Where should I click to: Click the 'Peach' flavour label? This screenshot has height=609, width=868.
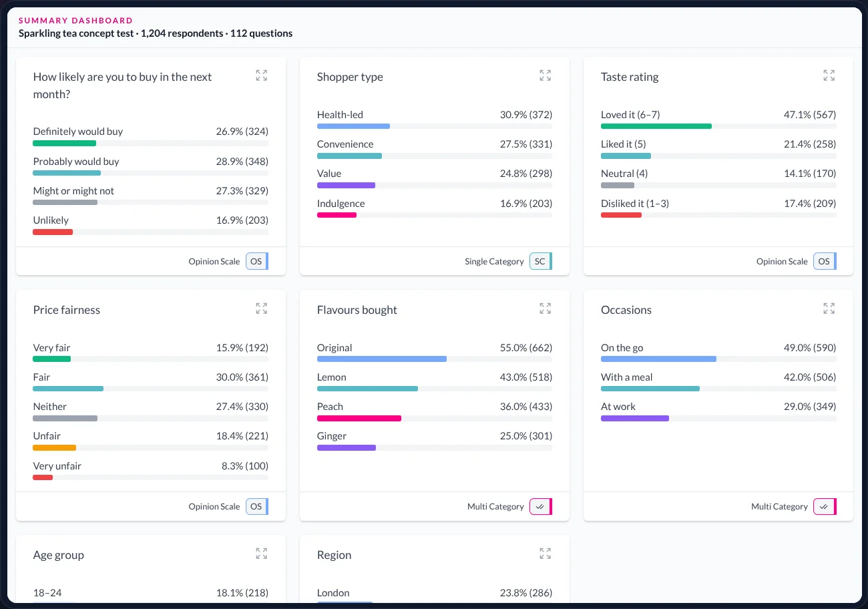point(330,407)
